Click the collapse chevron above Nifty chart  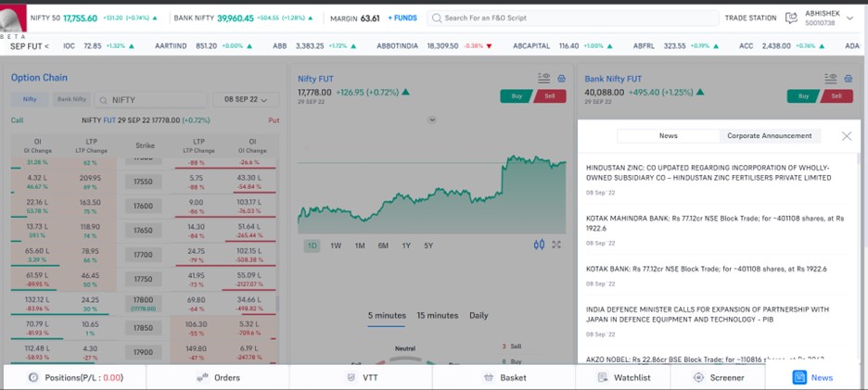click(431, 120)
